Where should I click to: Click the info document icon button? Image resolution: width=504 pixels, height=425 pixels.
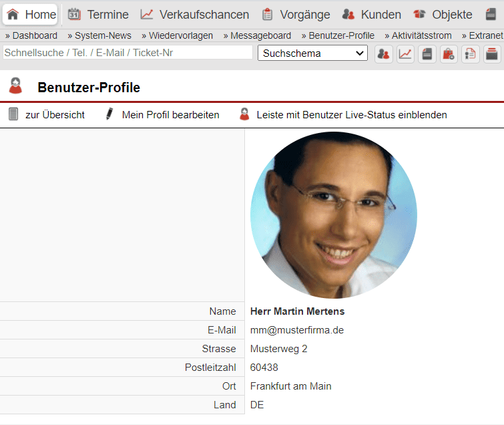471,54
